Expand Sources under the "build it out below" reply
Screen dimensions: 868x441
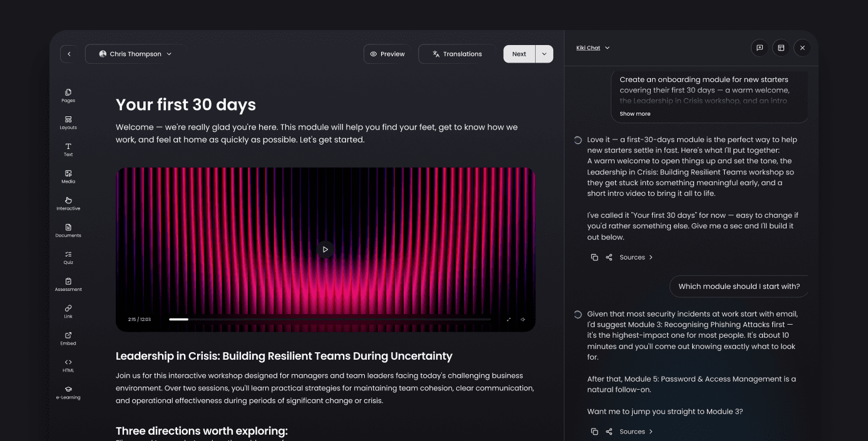click(x=636, y=257)
